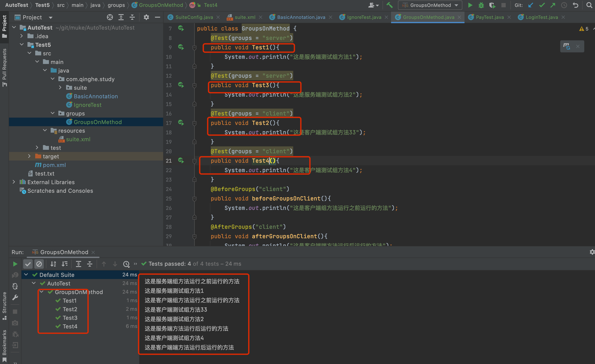Toggle Show Passed tests filter
This screenshot has height=364, width=595.
(x=28, y=264)
